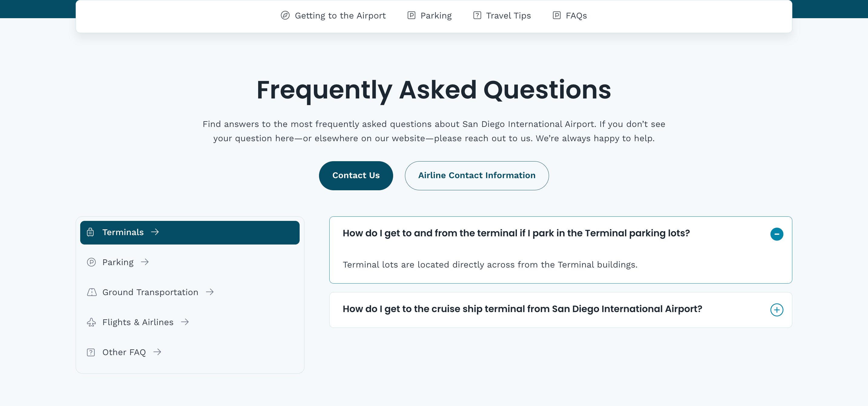This screenshot has height=406, width=868.
Task: Click the compass icon beside Getting to the Airport
Action: coord(285,15)
